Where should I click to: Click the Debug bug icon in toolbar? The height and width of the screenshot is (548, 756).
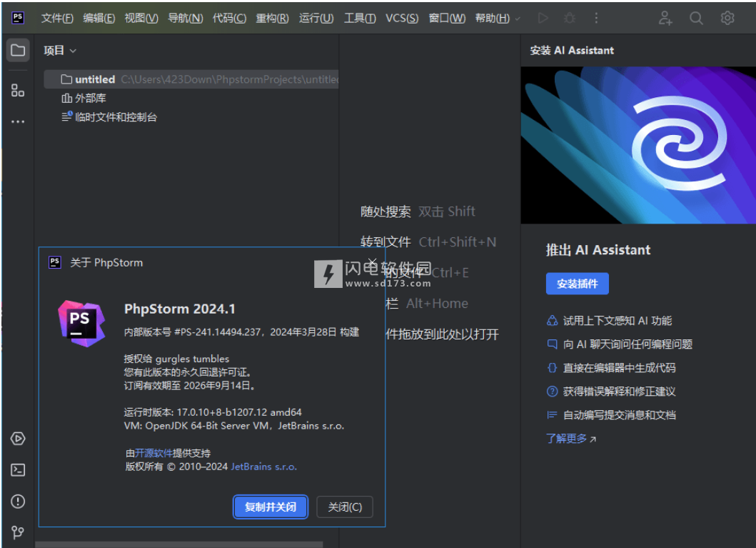570,18
